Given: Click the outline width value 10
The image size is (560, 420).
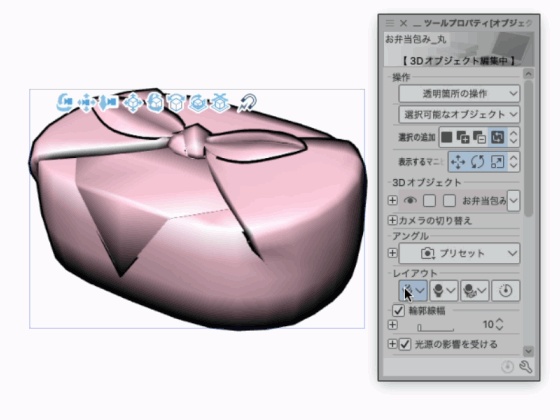Looking at the screenshot, I should click(488, 325).
